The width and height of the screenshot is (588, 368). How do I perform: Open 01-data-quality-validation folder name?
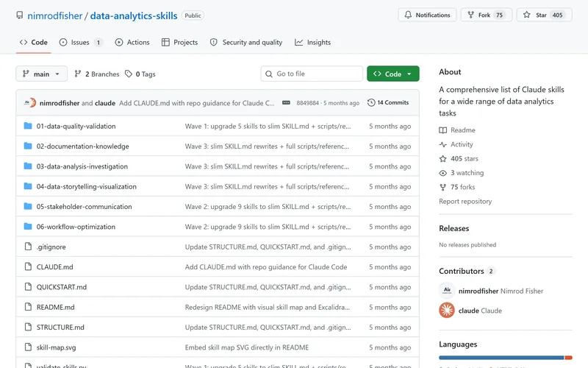[x=76, y=126]
